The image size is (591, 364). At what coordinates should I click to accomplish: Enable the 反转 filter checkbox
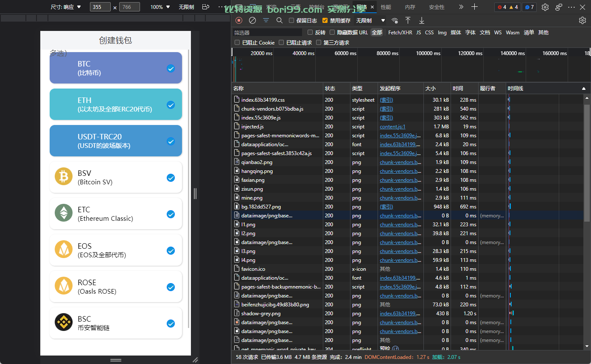pyautogui.click(x=310, y=32)
